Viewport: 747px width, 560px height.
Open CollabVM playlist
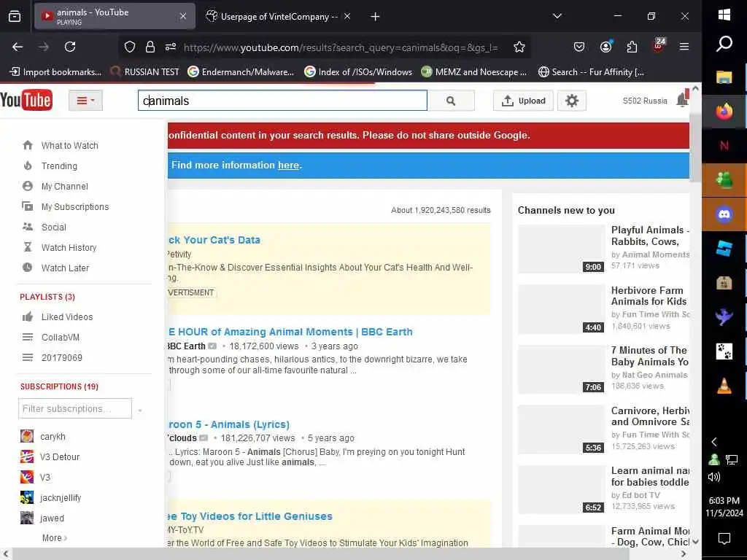pos(60,337)
